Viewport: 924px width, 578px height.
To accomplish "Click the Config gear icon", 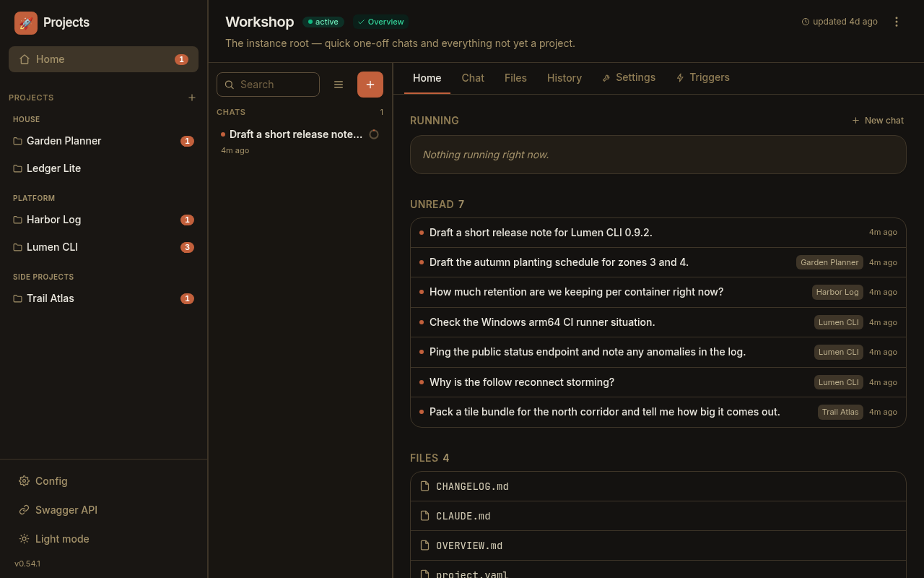I will pos(24,481).
